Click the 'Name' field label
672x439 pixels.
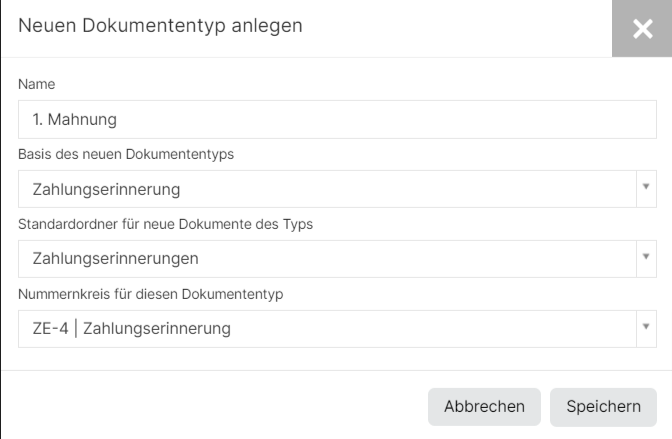click(x=36, y=84)
